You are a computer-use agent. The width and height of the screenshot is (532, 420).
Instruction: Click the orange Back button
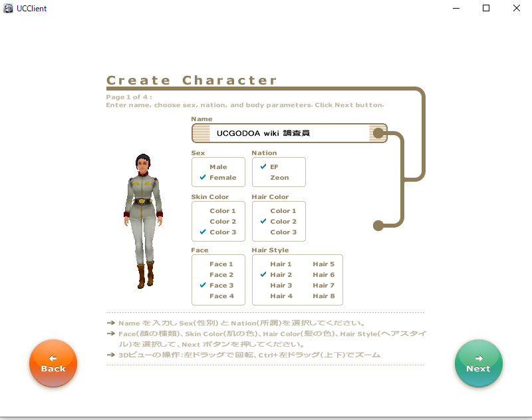(53, 363)
